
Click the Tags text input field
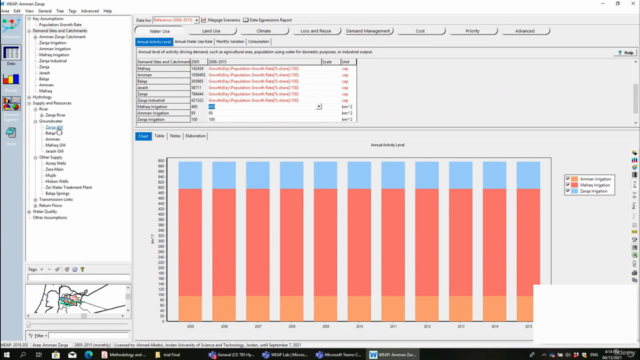pyautogui.click(x=79, y=278)
